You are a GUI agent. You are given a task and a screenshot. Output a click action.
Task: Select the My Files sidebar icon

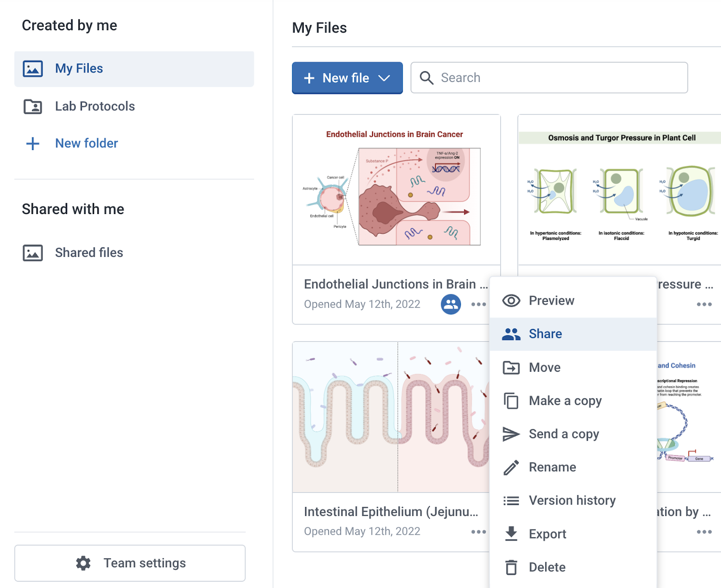click(32, 68)
